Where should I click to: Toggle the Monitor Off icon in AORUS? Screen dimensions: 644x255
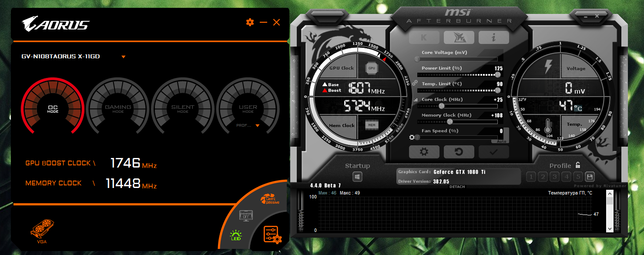tap(246, 215)
